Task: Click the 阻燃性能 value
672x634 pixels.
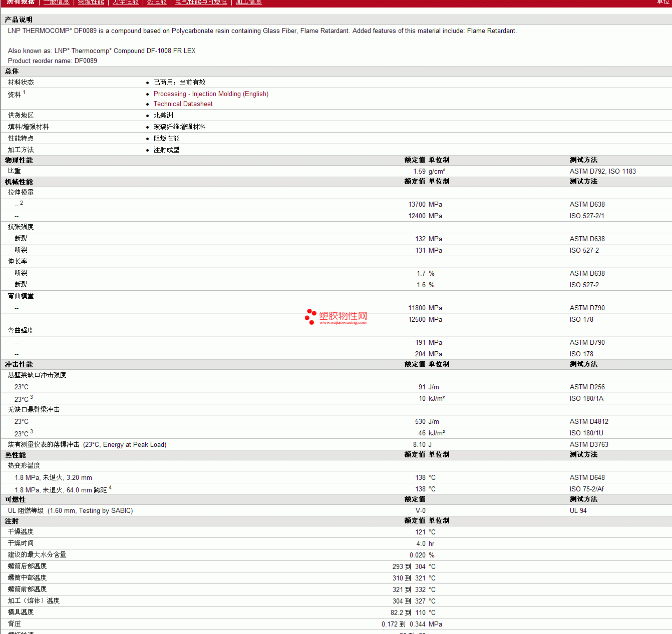Action: click(166, 138)
